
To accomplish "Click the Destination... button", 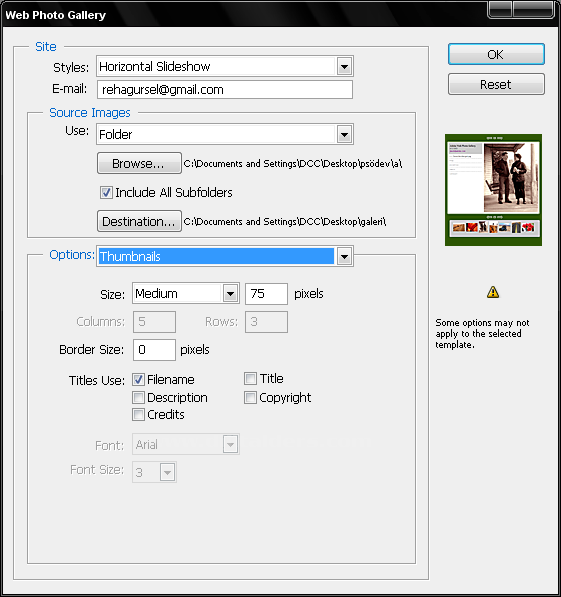I will (x=139, y=221).
